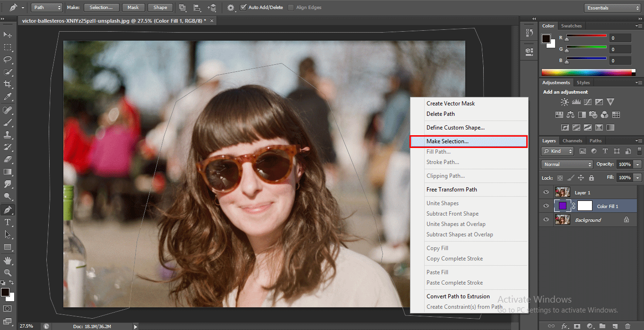
Task: Expand the Normal blend mode dropdown
Action: pos(567,165)
